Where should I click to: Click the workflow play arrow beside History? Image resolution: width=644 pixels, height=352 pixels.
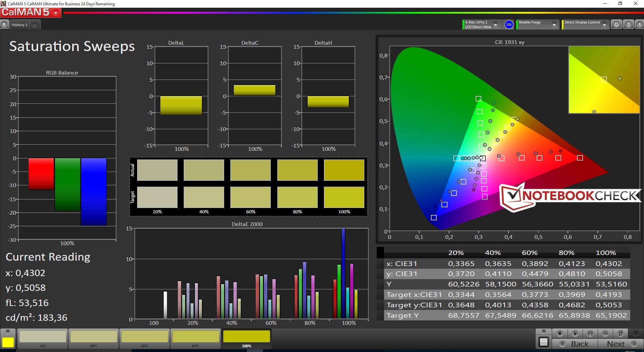(4, 25)
